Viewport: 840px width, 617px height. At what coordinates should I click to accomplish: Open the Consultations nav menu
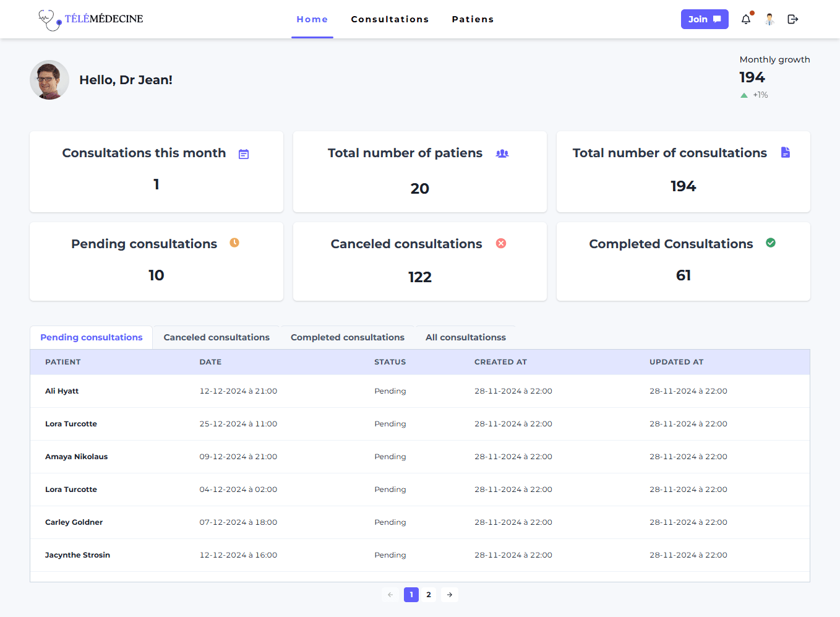click(x=390, y=19)
